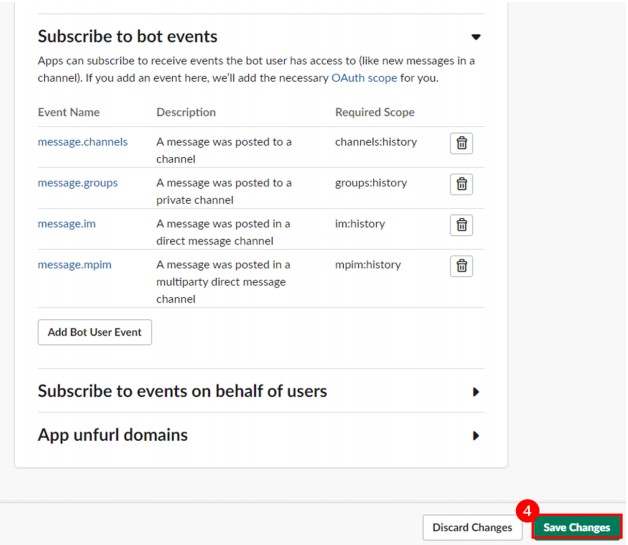The width and height of the screenshot is (628, 545).
Task: Click the Add Bot User Event button
Action: click(95, 332)
